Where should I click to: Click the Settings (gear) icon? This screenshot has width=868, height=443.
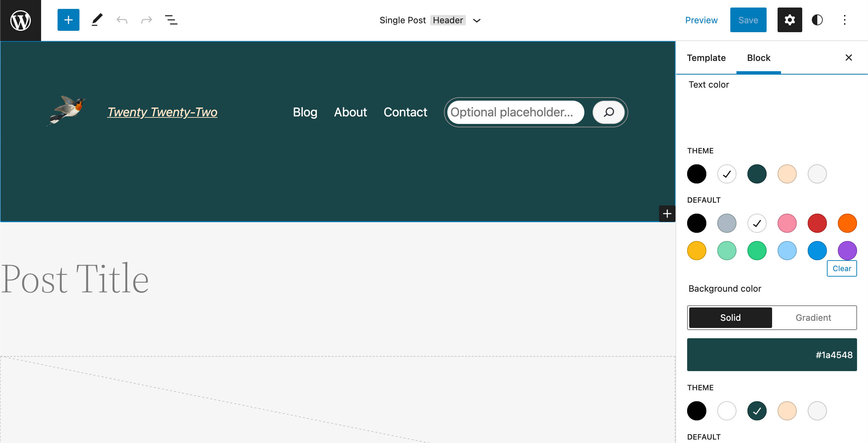(790, 20)
